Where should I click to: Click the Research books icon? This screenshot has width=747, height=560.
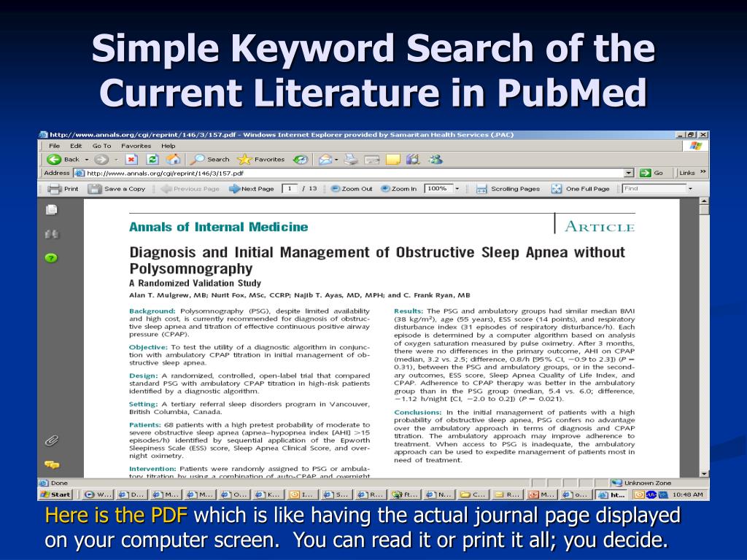pos(413,160)
